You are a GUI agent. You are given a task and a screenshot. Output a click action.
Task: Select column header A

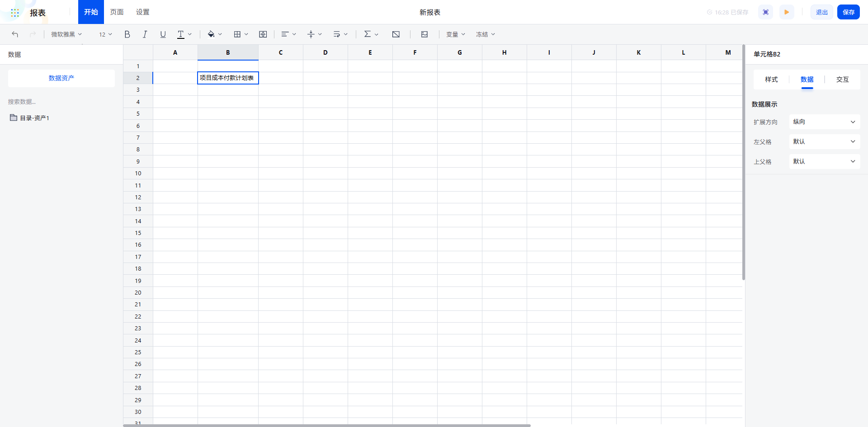[x=175, y=52]
